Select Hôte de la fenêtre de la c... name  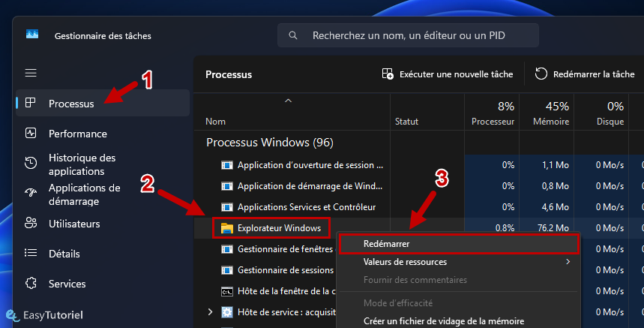pyautogui.click(x=286, y=291)
